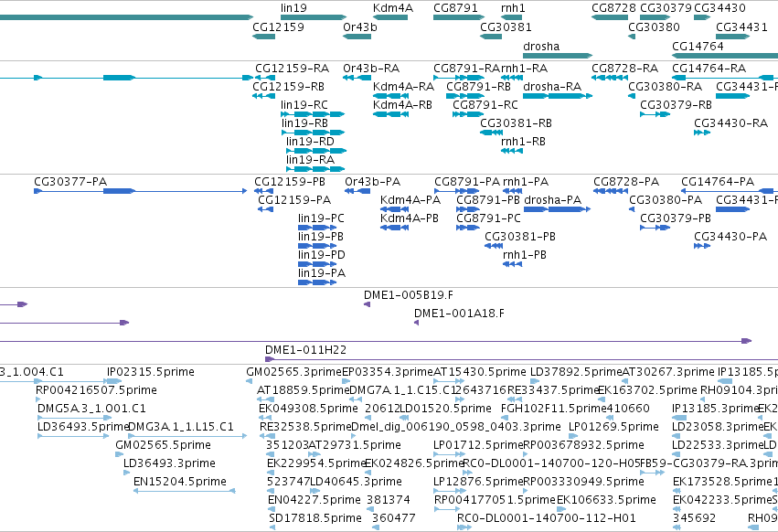Click the Or43b gene label
778x532 pixels.
click(x=360, y=27)
